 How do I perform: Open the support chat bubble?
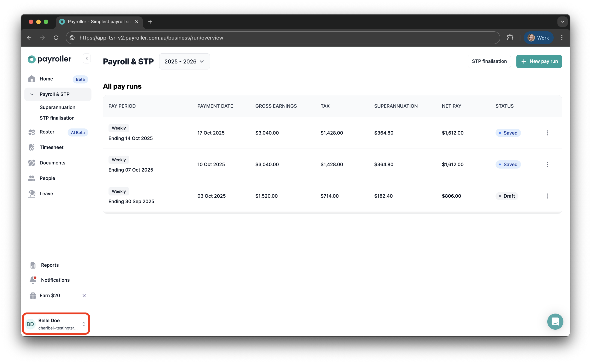click(555, 321)
